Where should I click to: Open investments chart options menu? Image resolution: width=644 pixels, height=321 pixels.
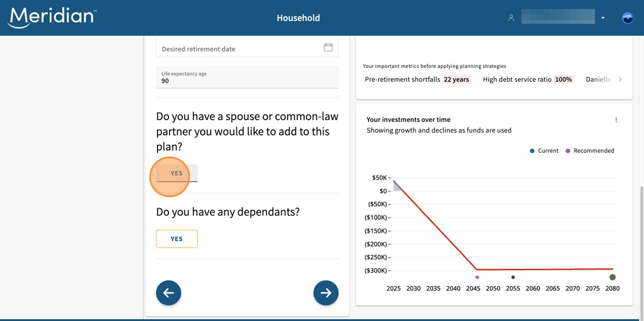pyautogui.click(x=616, y=119)
